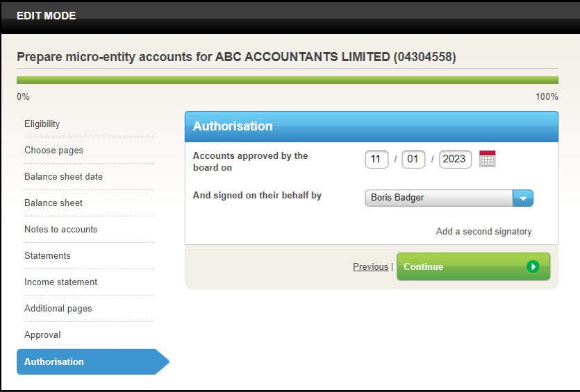
Task: Go to the Eligibility step
Action: (42, 124)
